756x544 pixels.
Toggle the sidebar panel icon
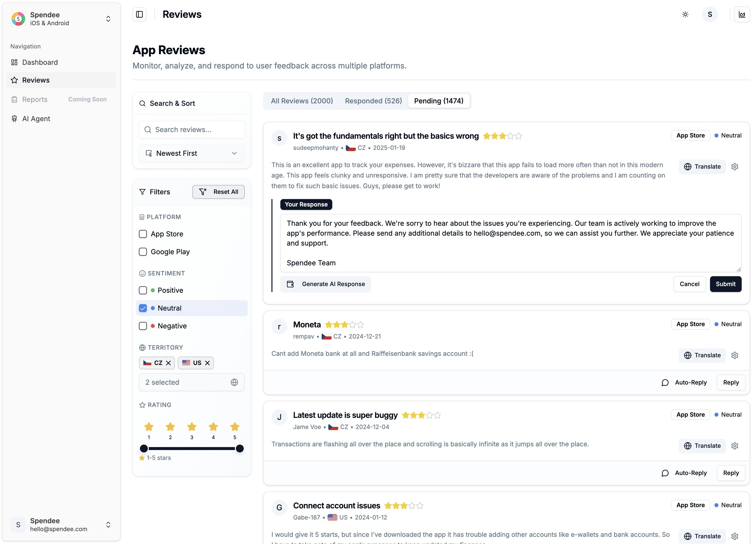139,14
